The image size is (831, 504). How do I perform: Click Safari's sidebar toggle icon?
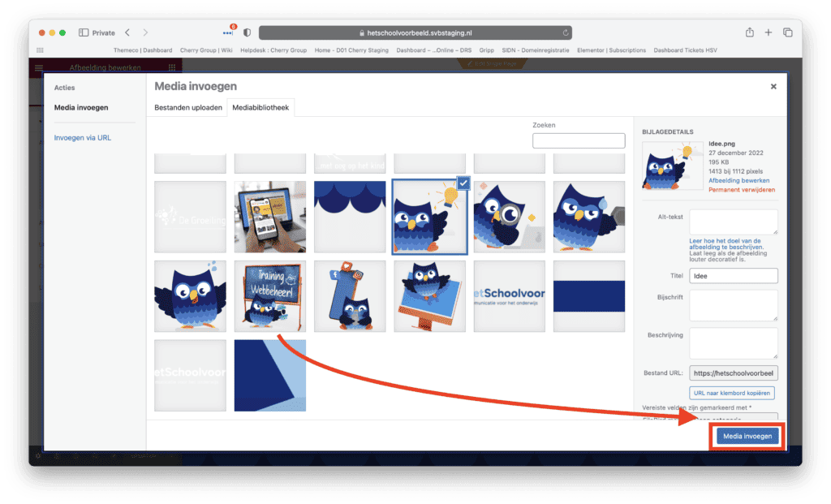(x=84, y=32)
